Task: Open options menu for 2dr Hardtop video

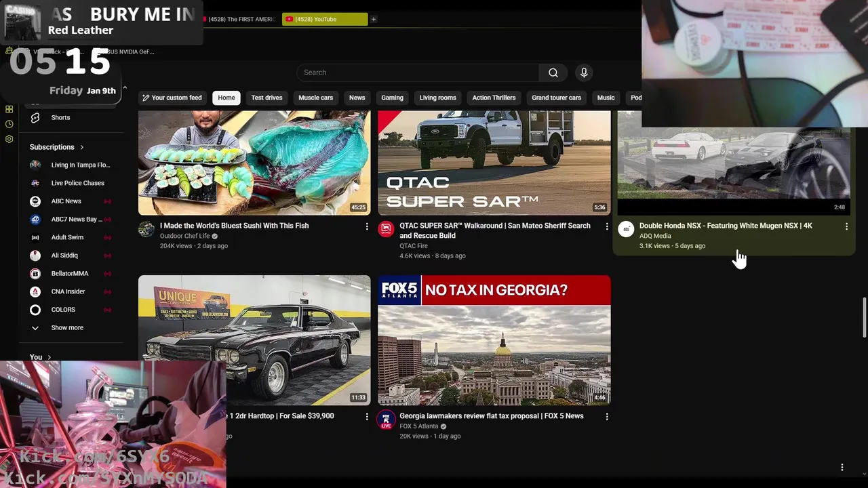Action: coord(367,416)
